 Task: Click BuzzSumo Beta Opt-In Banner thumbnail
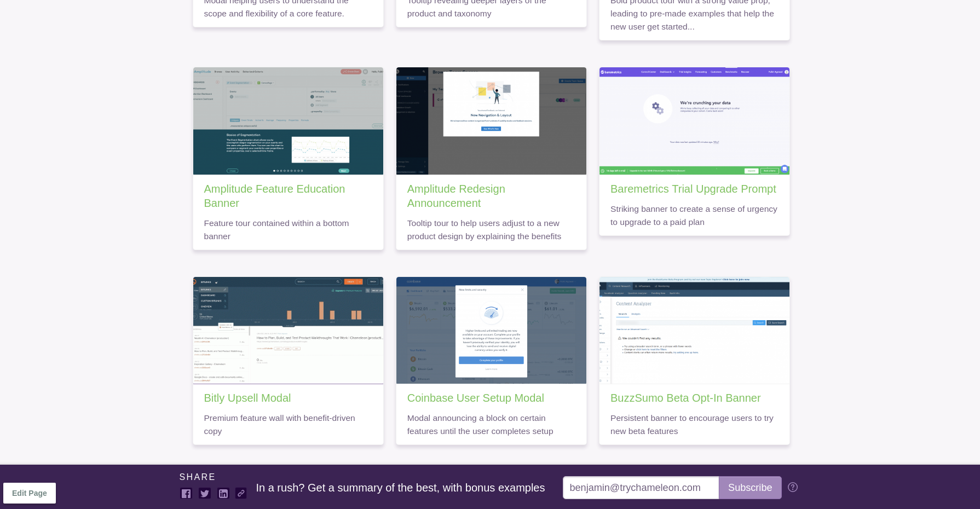tap(694, 331)
